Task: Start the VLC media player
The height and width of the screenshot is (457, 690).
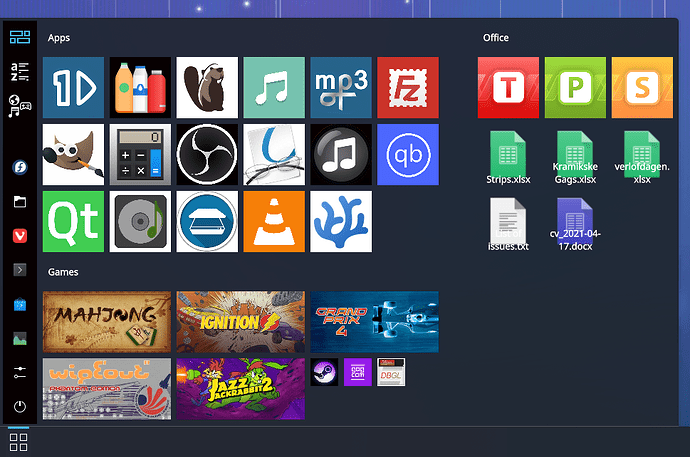Action: click(274, 221)
